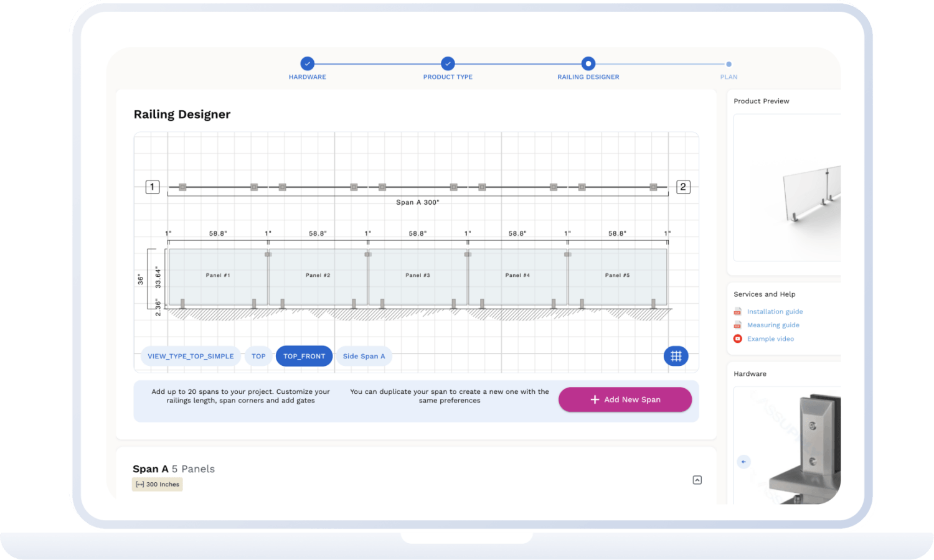Open the Installation guide link

[775, 312]
